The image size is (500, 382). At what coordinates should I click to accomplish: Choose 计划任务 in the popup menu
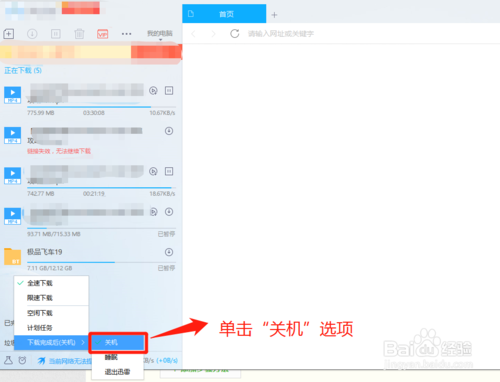click(x=51, y=328)
